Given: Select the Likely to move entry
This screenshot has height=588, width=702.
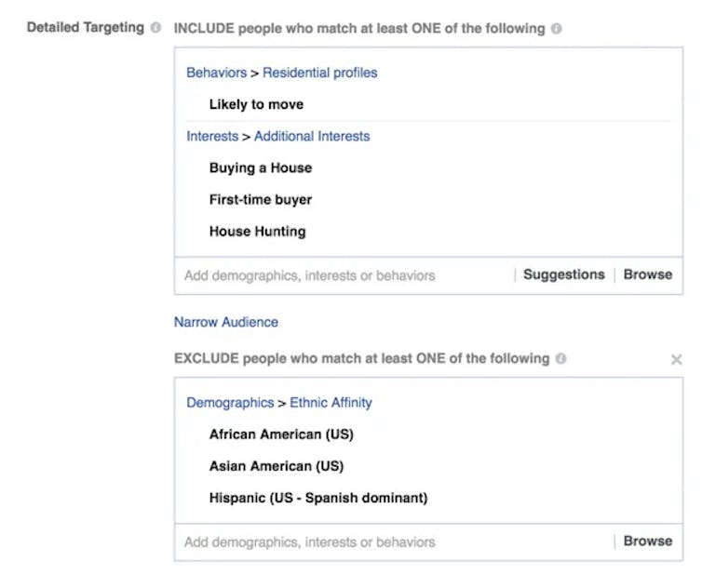Looking at the screenshot, I should coord(256,104).
